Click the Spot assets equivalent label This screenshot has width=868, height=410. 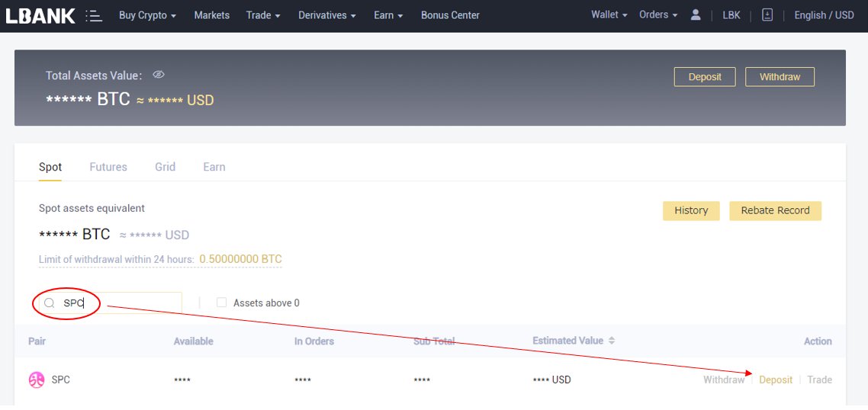tap(92, 209)
